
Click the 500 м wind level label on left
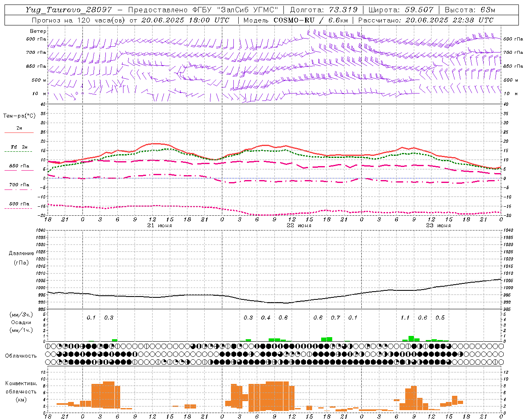[39, 80]
